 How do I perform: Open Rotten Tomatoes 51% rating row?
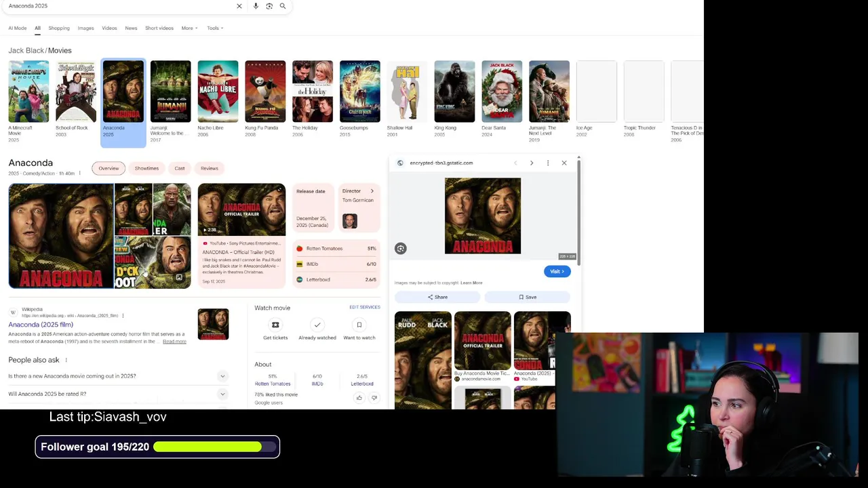click(x=336, y=249)
